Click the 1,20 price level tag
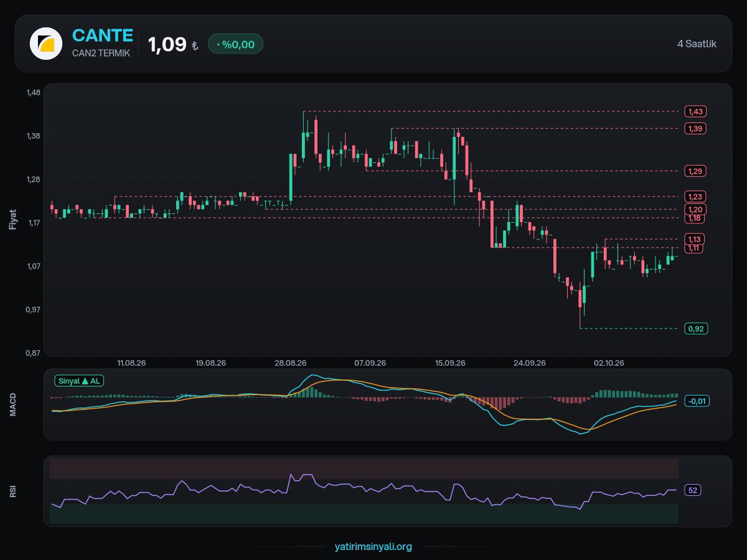747x560 pixels. pos(695,209)
